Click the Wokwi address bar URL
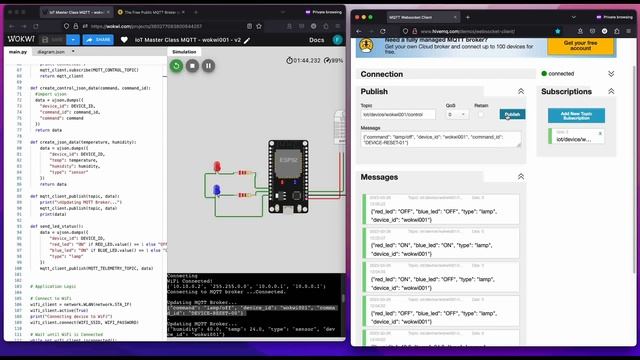640x360 pixels. click(x=146, y=26)
